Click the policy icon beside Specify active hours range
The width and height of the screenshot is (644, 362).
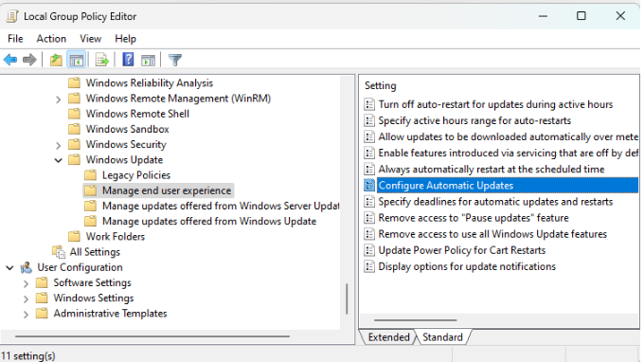pyautogui.click(x=369, y=120)
